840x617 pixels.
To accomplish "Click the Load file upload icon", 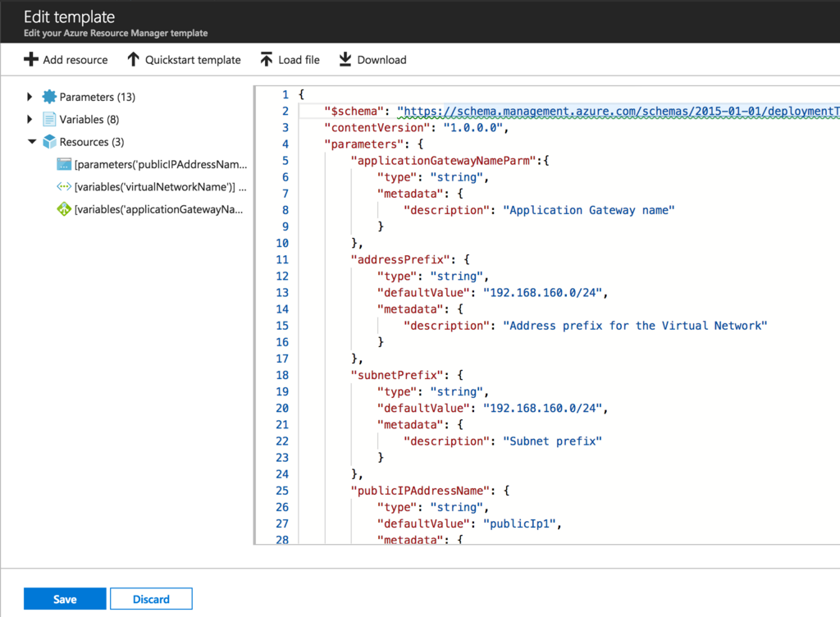I will point(267,59).
